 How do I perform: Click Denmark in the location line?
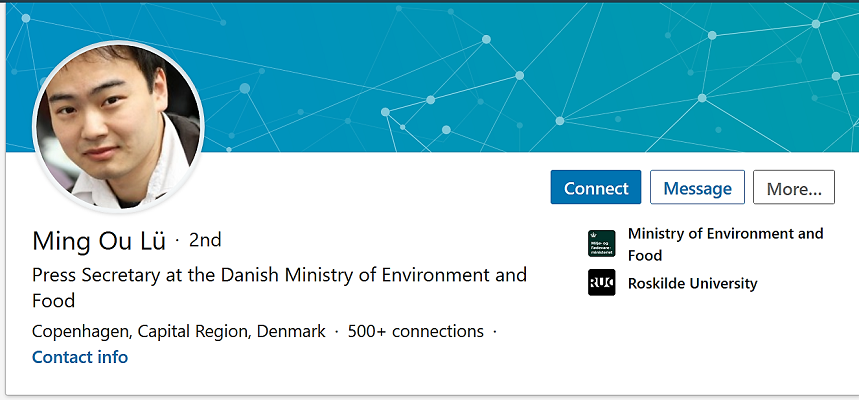click(x=291, y=332)
